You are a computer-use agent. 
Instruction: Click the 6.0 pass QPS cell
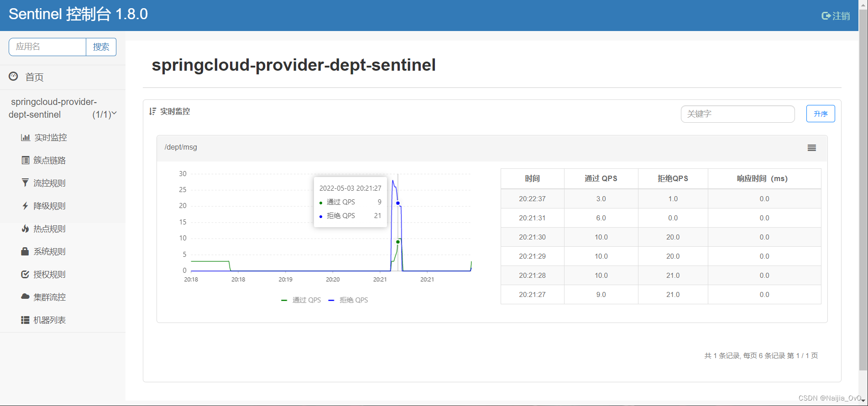coord(601,218)
